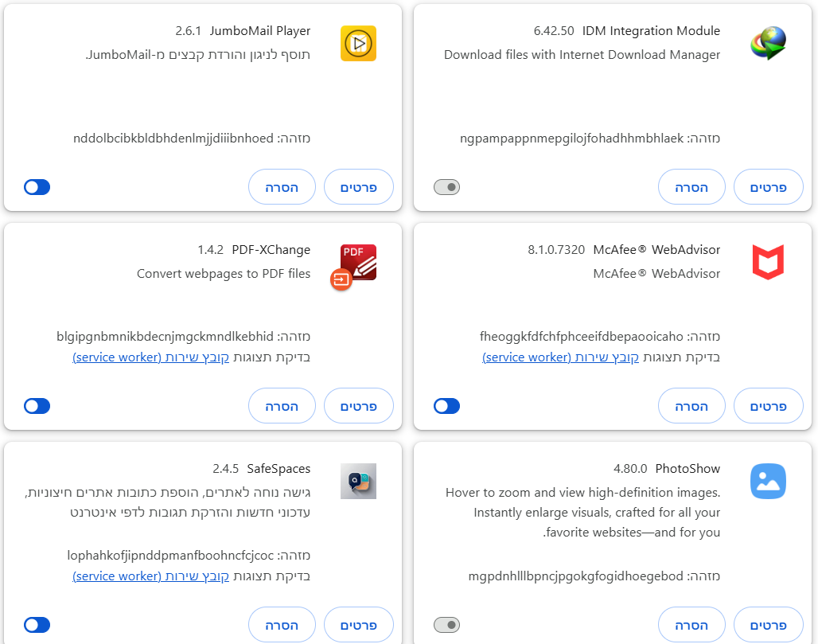Open SafeSpaces service worker inspection link
The image size is (818, 644).
point(151,576)
